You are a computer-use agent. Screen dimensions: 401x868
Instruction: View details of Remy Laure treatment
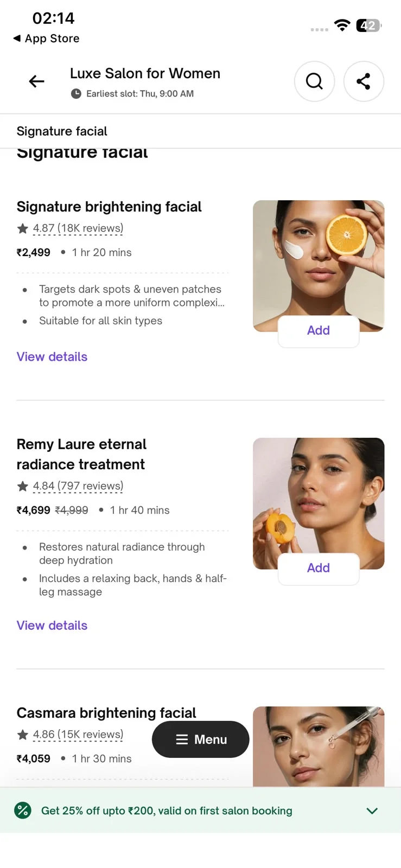click(52, 625)
